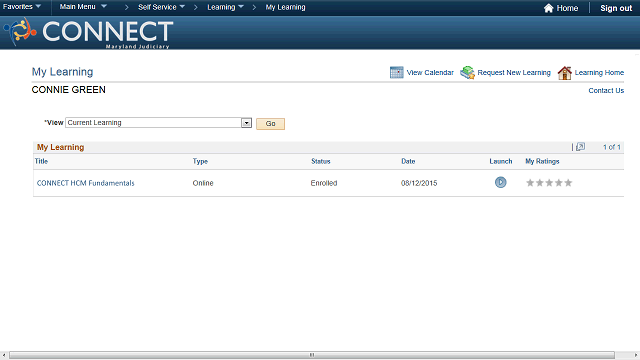Click the pop-out view all icon in My Learning header
Viewport: 640px width, 360px height.
580,147
